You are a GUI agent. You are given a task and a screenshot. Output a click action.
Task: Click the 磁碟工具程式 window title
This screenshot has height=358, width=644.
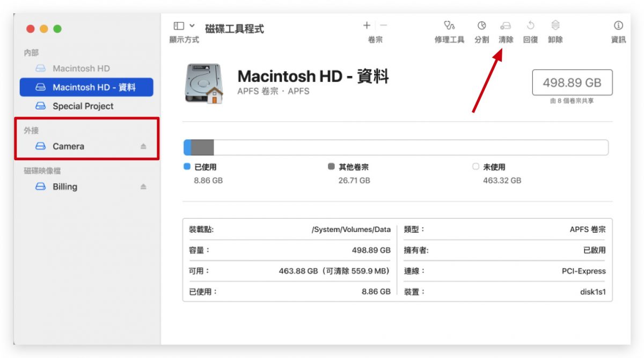[235, 29]
